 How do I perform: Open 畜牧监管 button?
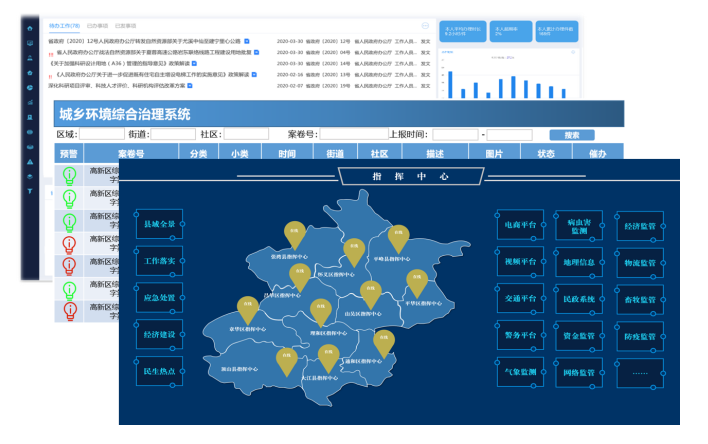[640, 300]
